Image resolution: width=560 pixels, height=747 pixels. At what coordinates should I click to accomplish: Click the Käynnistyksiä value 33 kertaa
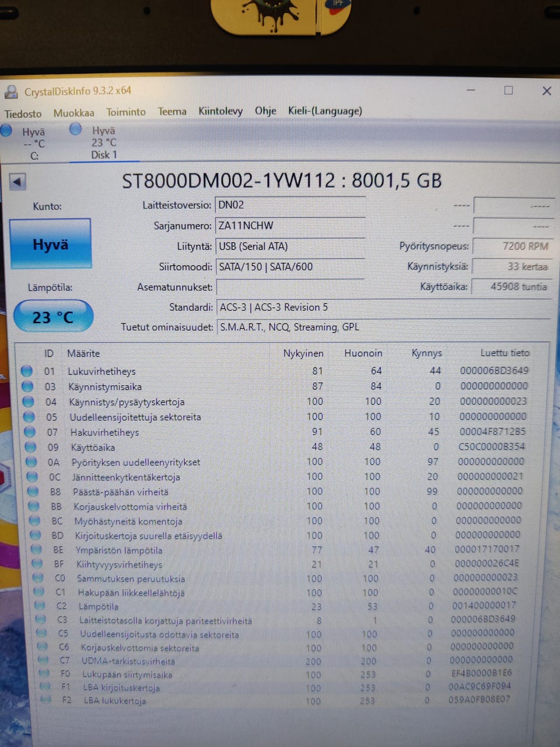pyautogui.click(x=512, y=267)
